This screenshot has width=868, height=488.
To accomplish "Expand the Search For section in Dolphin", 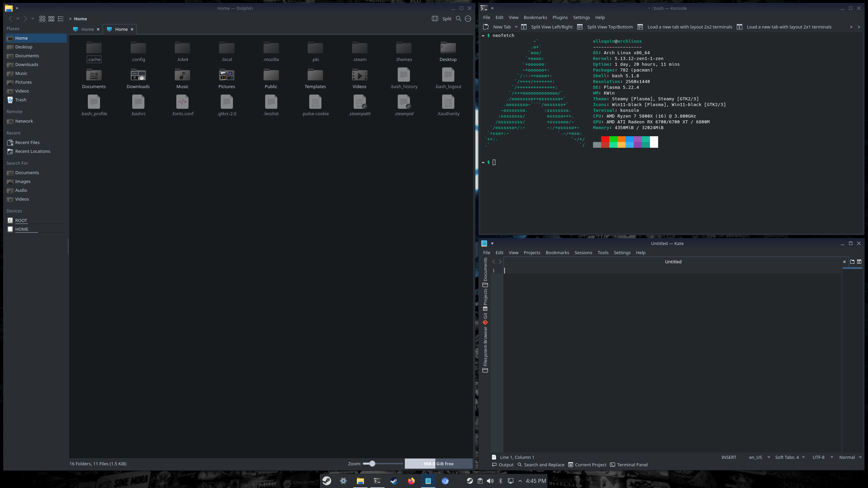I will (17, 163).
